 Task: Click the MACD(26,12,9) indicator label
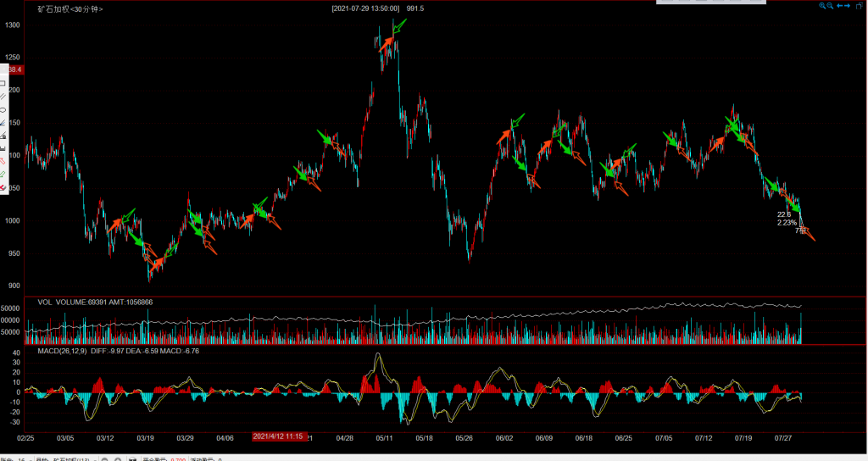[x=61, y=351]
